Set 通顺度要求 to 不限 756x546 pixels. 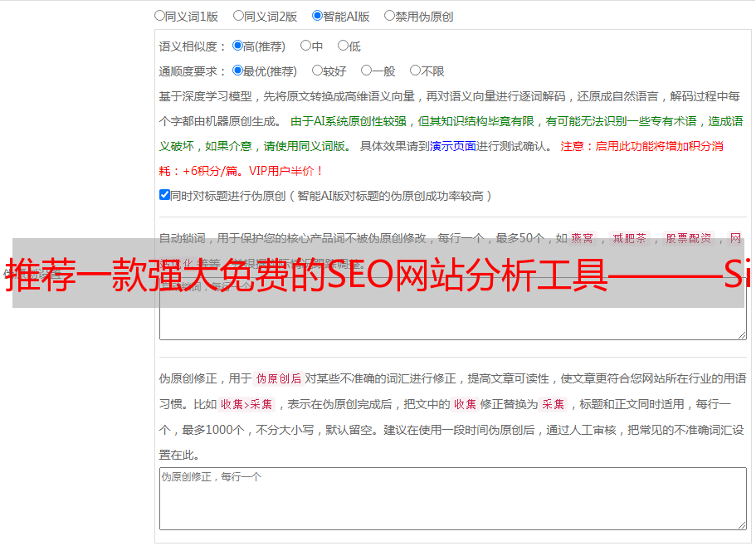pyautogui.click(x=415, y=71)
